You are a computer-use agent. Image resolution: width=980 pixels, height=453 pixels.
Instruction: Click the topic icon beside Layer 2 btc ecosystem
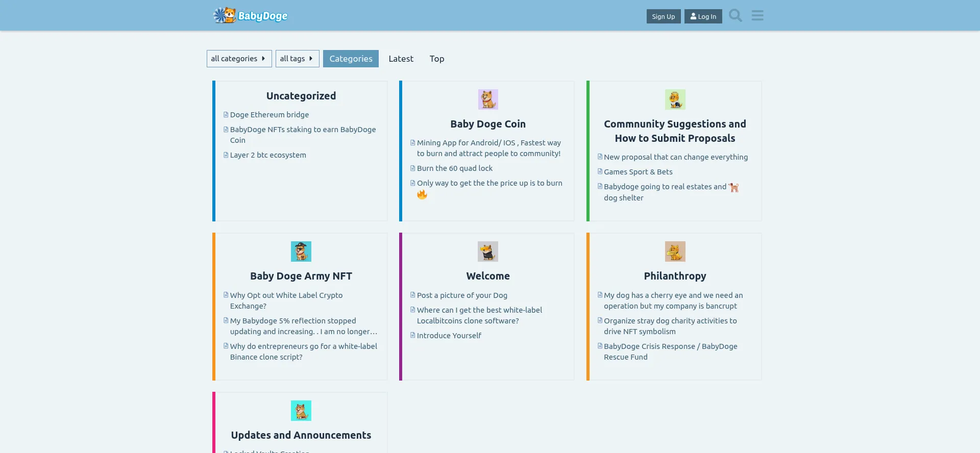[x=226, y=155]
